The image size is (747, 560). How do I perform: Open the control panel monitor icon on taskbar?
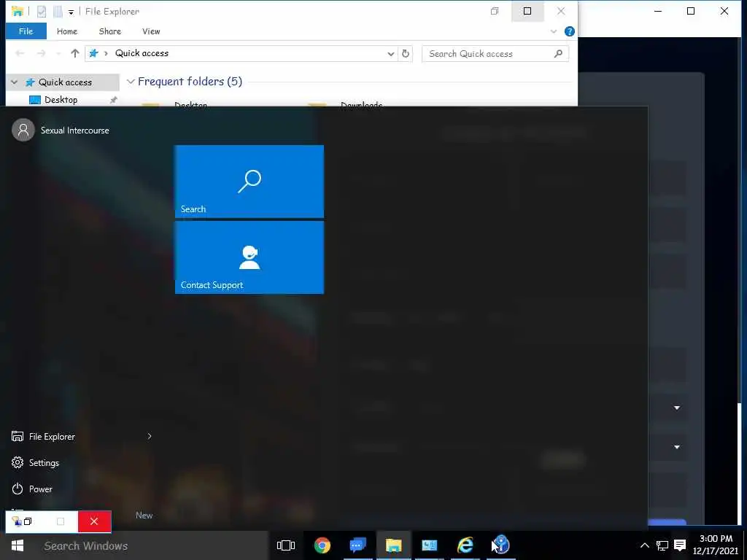pos(429,545)
